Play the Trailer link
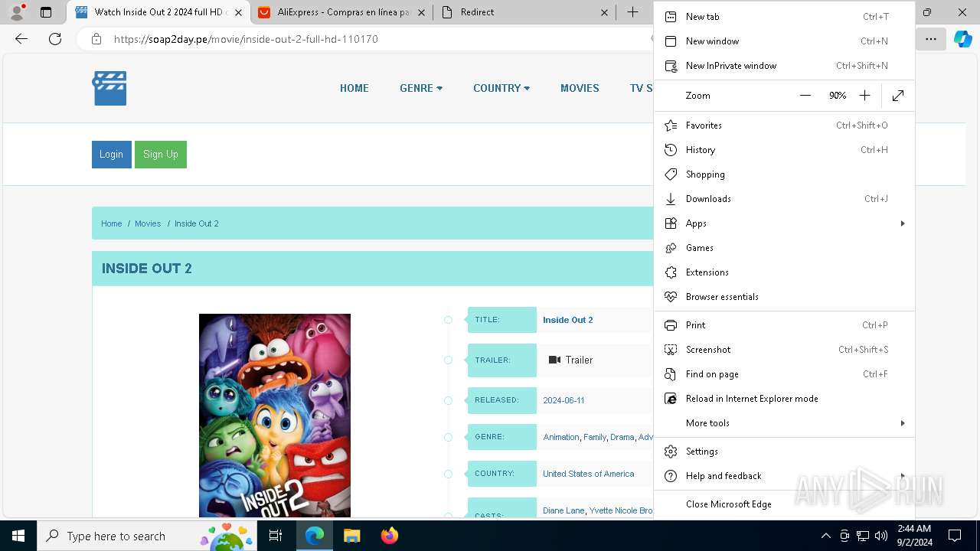 click(x=570, y=360)
